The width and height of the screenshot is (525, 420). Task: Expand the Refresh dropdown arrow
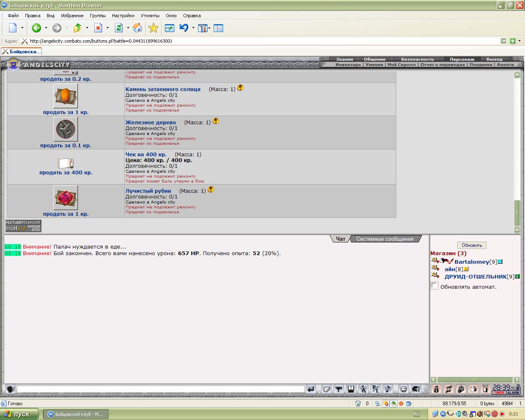(x=128, y=28)
